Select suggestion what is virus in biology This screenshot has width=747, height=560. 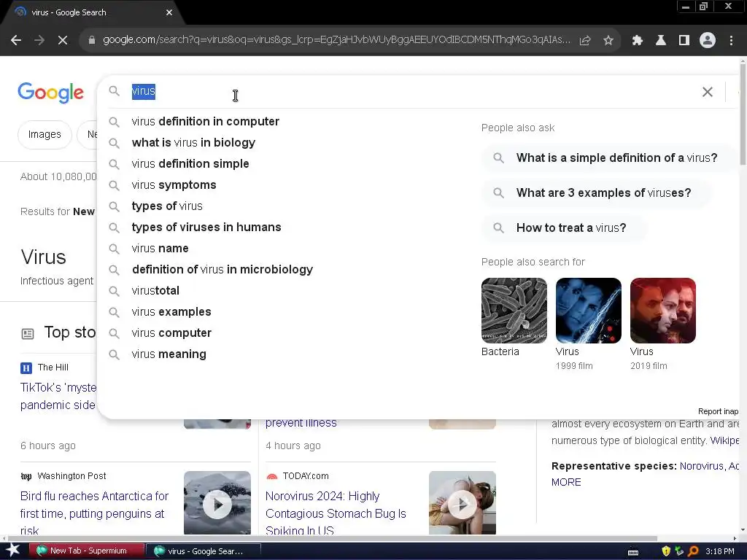click(193, 142)
